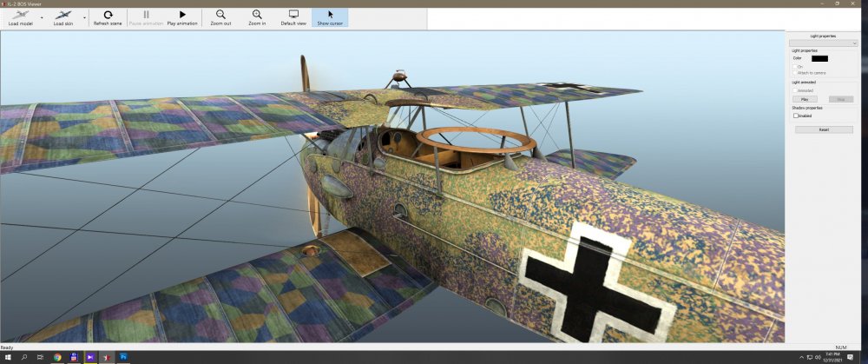
Task: Toggle the light On checkbox
Action: click(795, 67)
